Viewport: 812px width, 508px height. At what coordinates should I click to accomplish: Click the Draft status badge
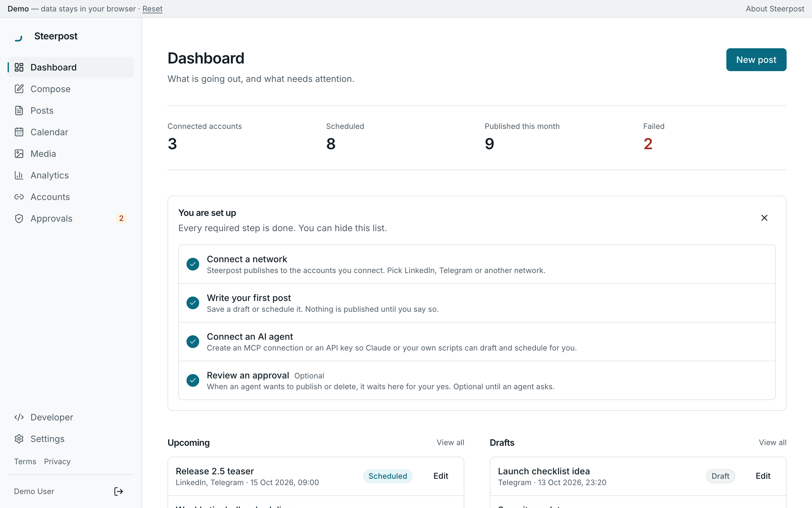(x=720, y=476)
